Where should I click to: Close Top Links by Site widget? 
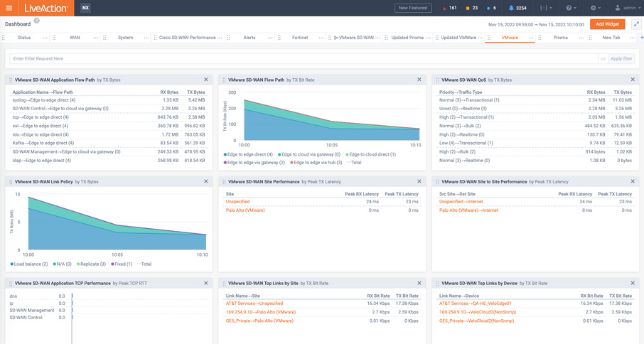click(419, 284)
